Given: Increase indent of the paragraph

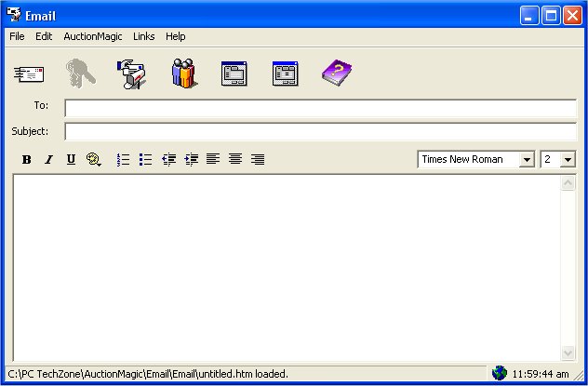Looking at the screenshot, I should pyautogui.click(x=191, y=159).
